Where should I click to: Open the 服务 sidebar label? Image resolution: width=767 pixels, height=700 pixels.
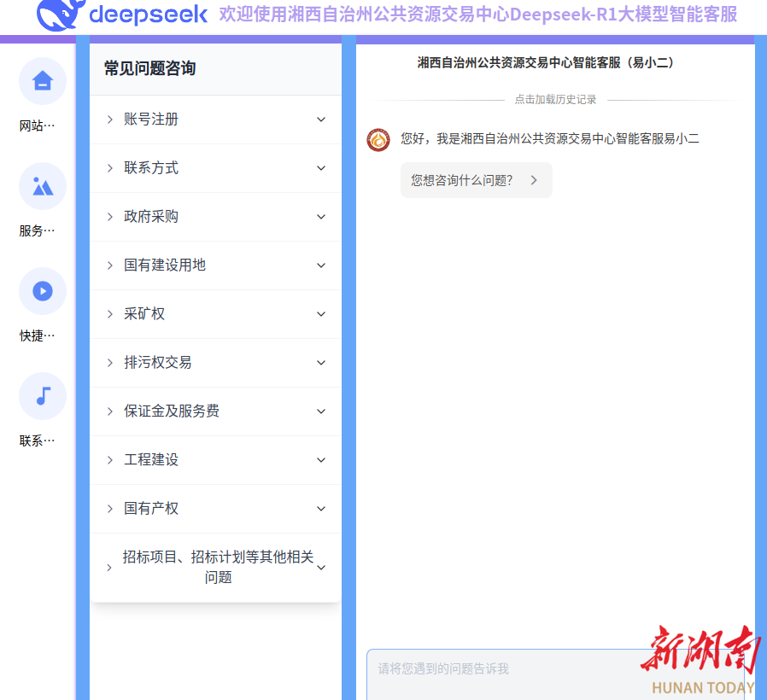pyautogui.click(x=38, y=230)
